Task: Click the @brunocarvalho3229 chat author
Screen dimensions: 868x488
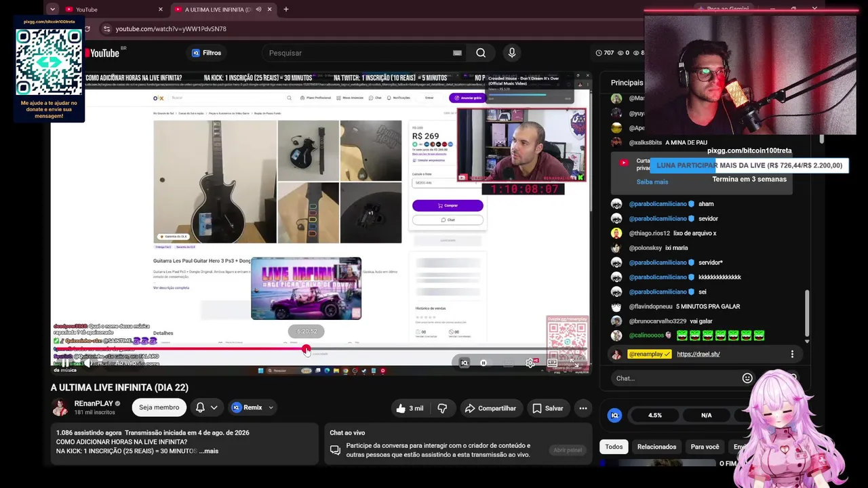Action: point(658,321)
